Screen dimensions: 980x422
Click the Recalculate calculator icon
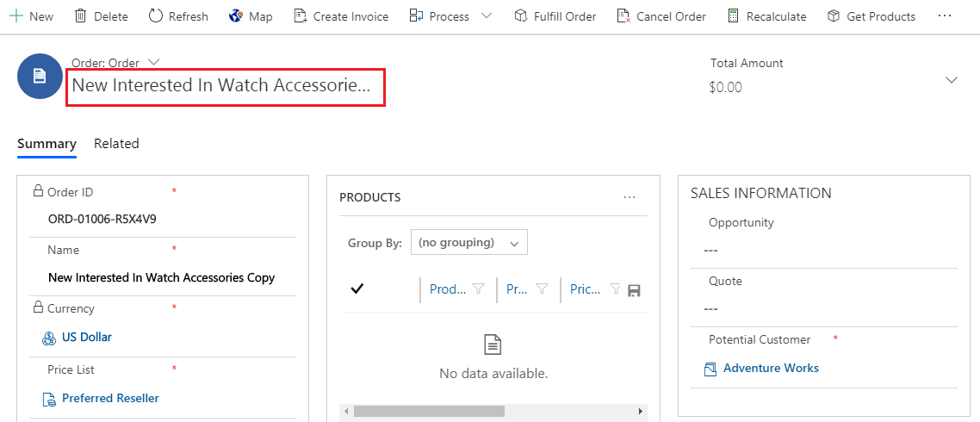click(734, 16)
